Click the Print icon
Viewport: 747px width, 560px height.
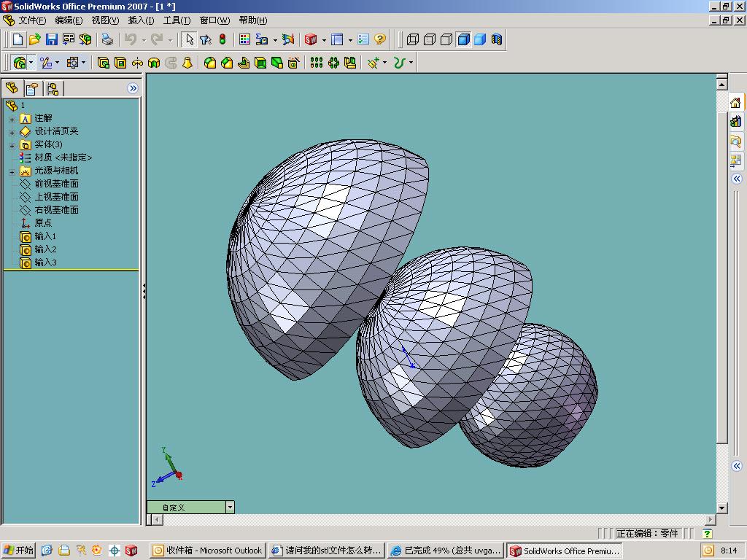(107, 39)
